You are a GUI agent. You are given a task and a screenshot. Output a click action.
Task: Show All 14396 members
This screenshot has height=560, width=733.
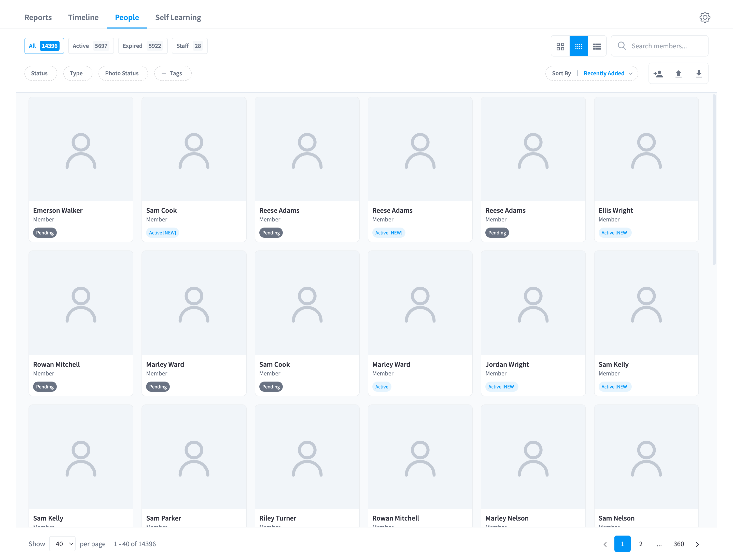44,46
